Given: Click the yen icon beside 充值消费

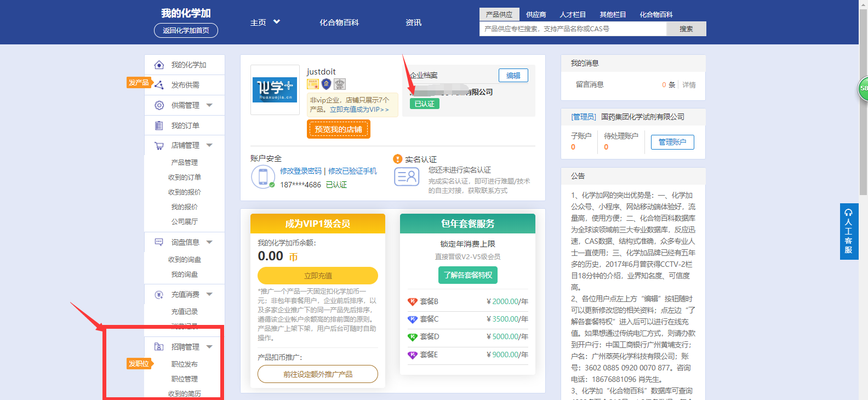Looking at the screenshot, I should (159, 295).
